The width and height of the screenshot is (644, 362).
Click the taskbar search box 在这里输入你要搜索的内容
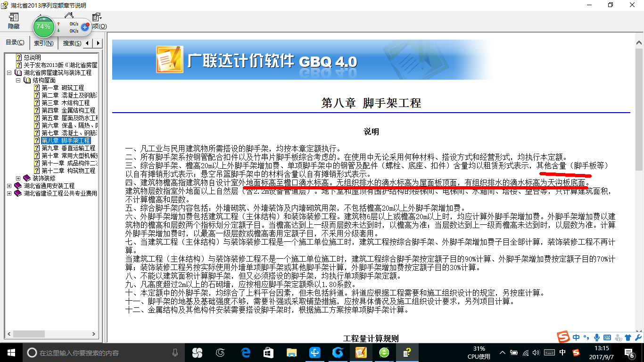click(104, 353)
